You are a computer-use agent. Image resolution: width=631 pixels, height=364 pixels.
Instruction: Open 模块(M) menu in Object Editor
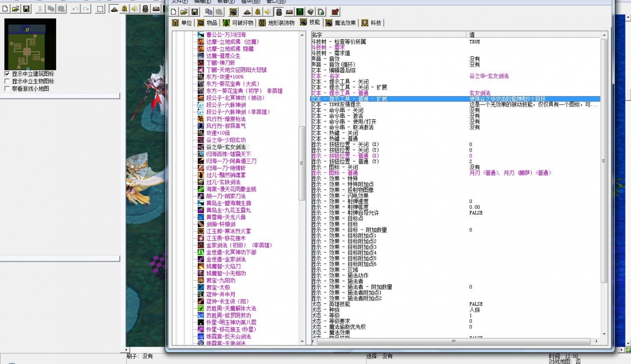click(x=250, y=1)
